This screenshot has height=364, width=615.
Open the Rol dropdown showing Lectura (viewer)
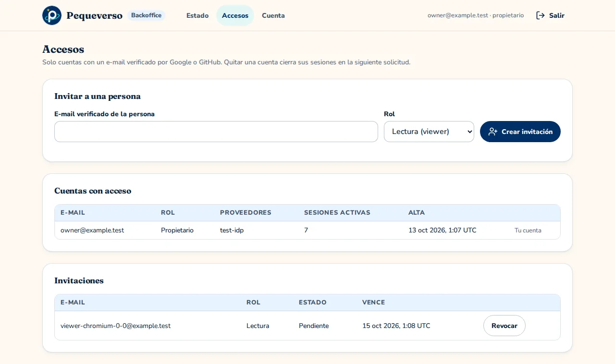point(429,132)
